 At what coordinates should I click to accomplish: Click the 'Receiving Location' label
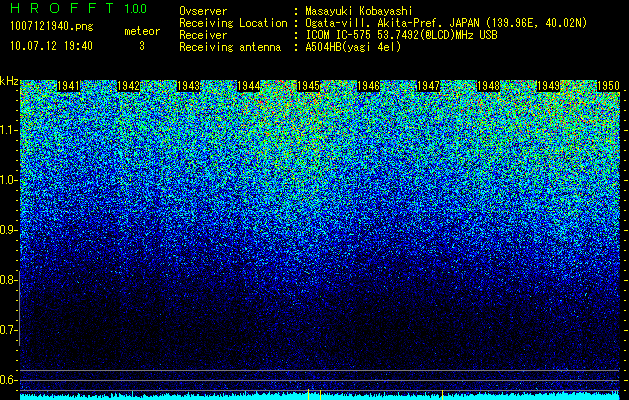pos(233,23)
